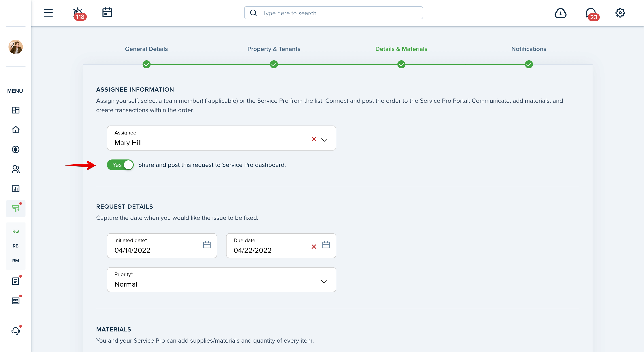Click the Property & Tenants step checkmark
Screen dimensions: 644x352
[x=274, y=64]
